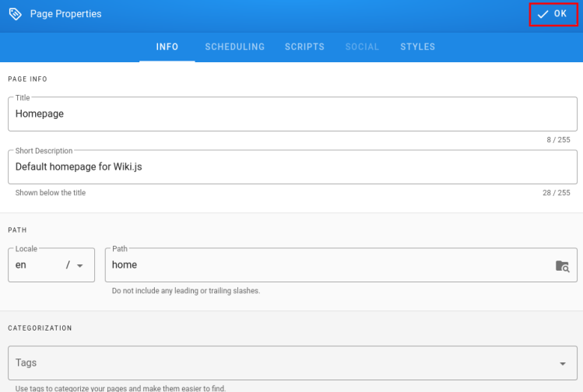
Task: Click the Page Properties tag icon
Action: (x=15, y=14)
